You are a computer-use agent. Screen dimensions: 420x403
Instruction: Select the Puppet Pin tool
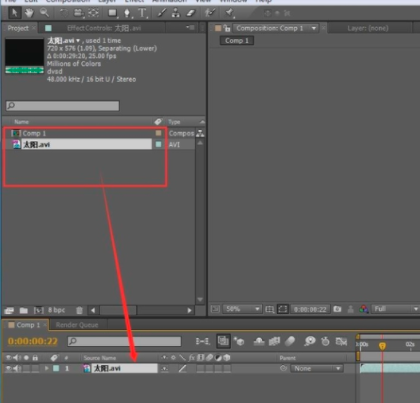click(x=229, y=13)
